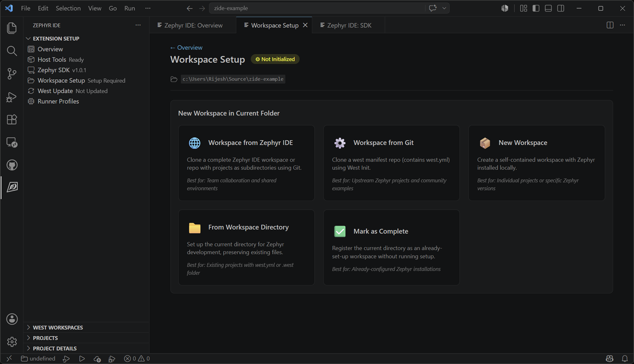634x364 pixels.
Task: Open the Selection menu
Action: [68, 8]
